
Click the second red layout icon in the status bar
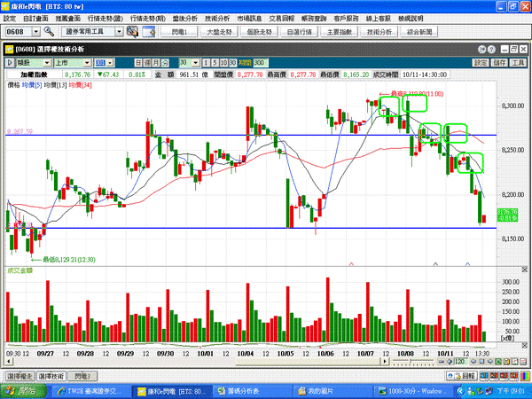click(503, 376)
